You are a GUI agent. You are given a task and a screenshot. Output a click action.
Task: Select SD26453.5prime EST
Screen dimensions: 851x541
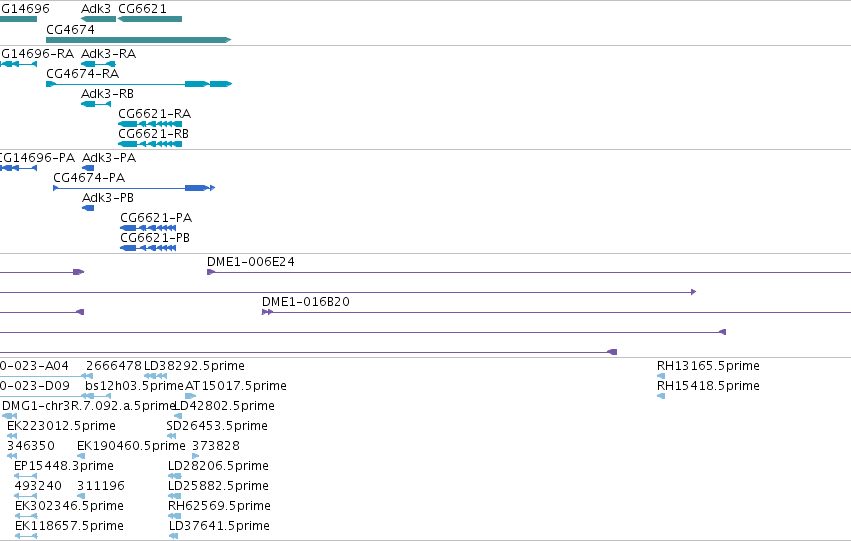[x=217, y=426]
